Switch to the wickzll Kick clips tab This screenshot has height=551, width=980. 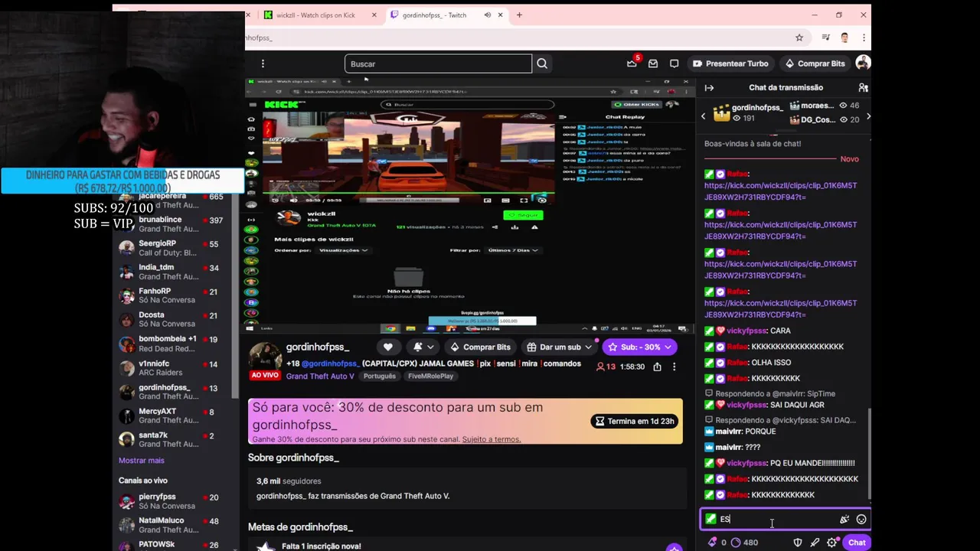[x=315, y=15]
